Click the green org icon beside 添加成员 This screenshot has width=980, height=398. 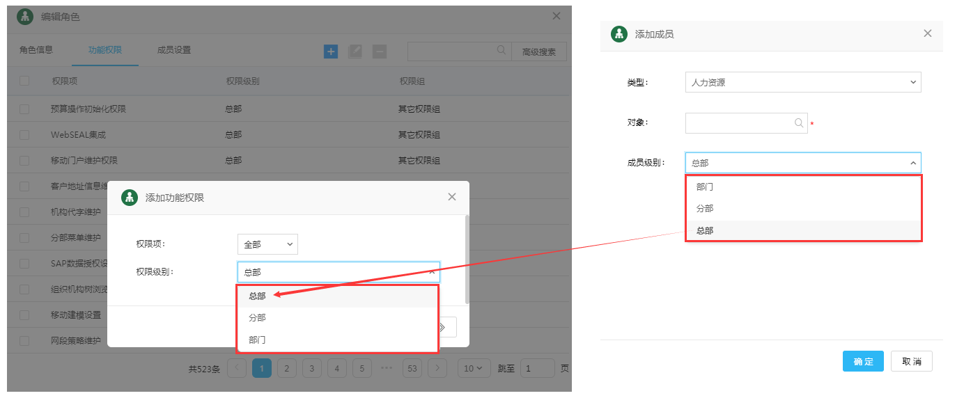619,34
